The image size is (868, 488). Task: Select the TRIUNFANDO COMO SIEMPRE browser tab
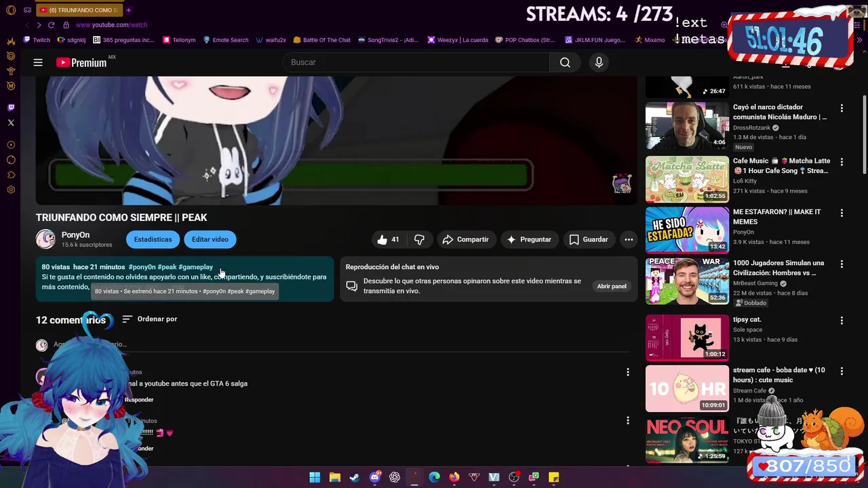(78, 10)
